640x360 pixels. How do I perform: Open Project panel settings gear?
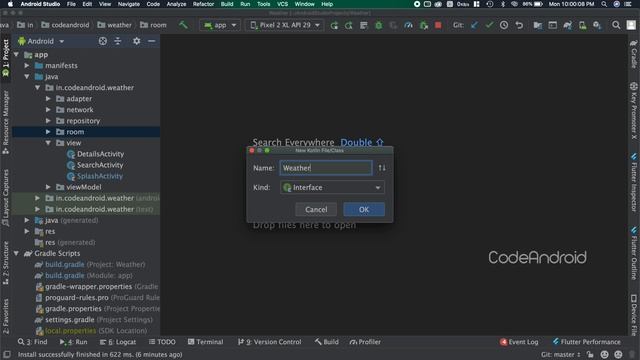pos(136,41)
